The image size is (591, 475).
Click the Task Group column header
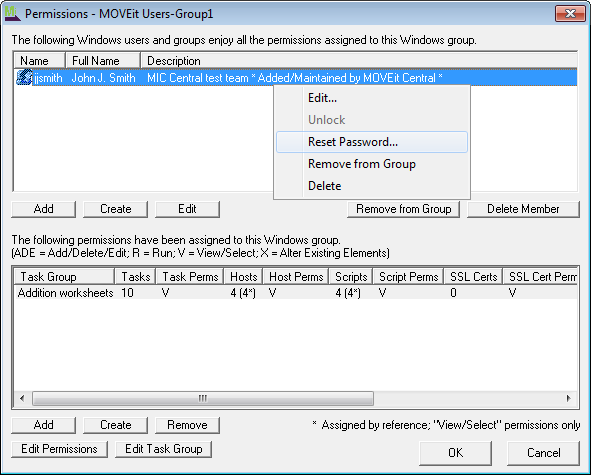click(64, 277)
